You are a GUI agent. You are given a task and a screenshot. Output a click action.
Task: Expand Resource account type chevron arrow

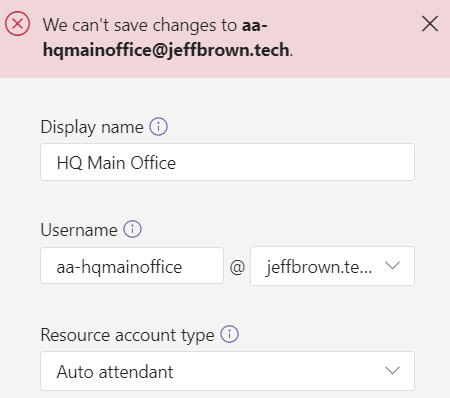[392, 370]
